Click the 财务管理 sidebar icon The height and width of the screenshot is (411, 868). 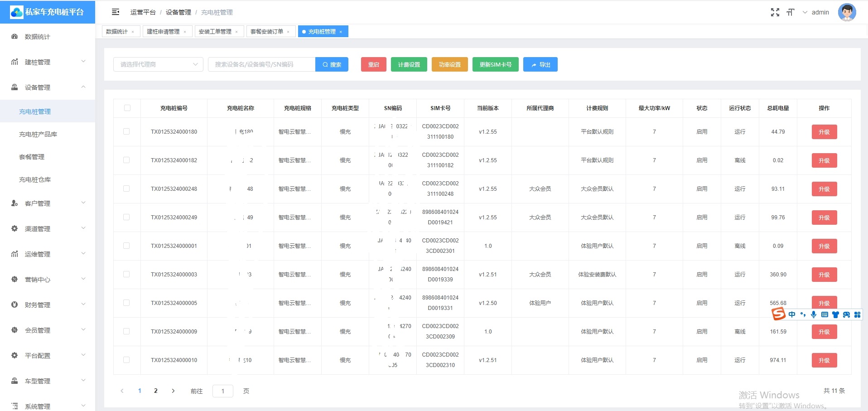pos(14,305)
